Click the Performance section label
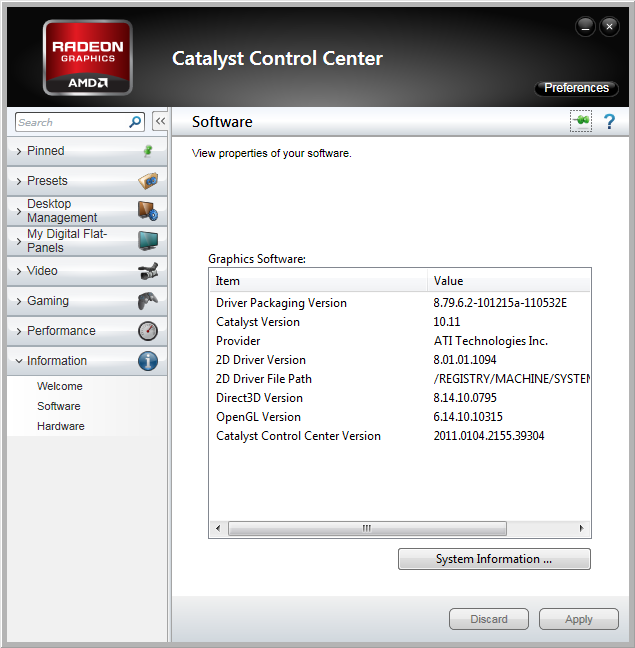The width and height of the screenshot is (635, 648). (x=61, y=331)
